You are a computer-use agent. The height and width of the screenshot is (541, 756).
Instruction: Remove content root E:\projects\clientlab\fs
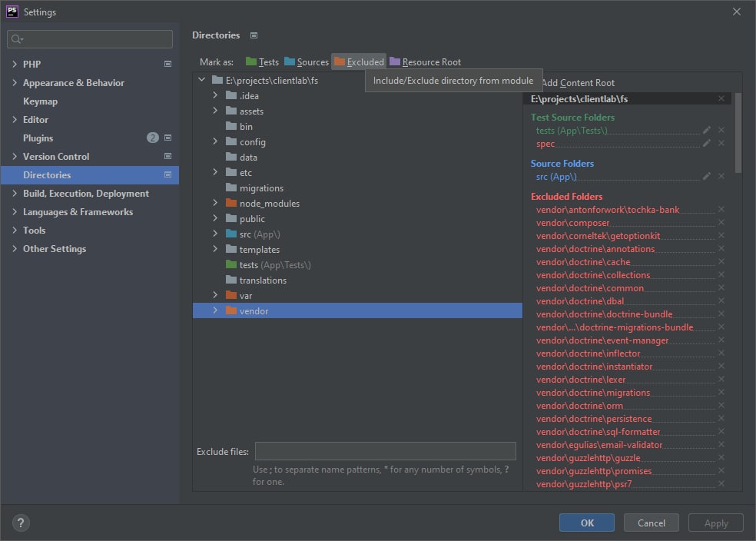(721, 99)
